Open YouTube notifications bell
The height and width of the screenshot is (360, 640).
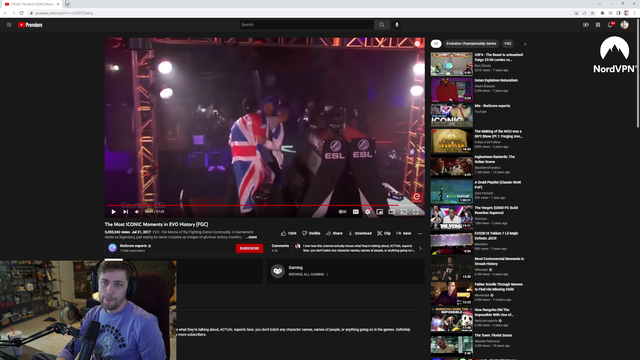point(610,25)
